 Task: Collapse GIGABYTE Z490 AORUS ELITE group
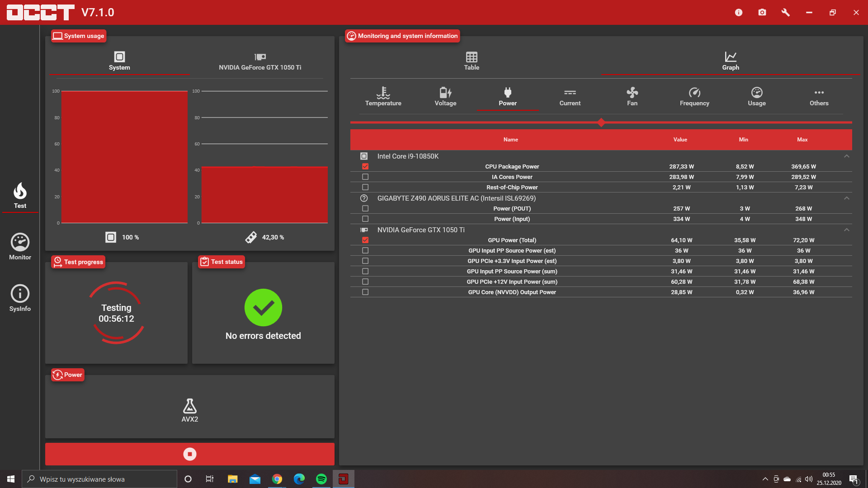coord(846,198)
